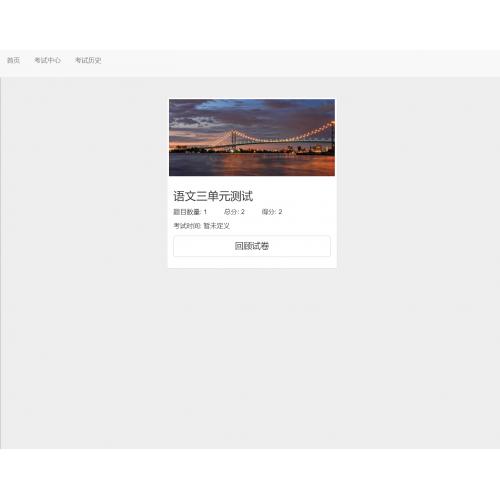This screenshot has height=500, width=500.
Task: Open the bridge cover image on exam card
Action: [x=252, y=137]
